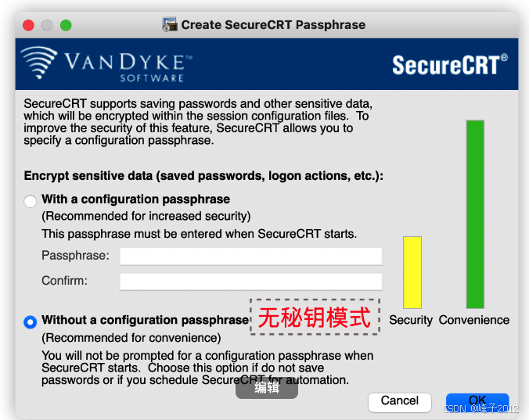Click the gray 编辑 overlay button

267,388
